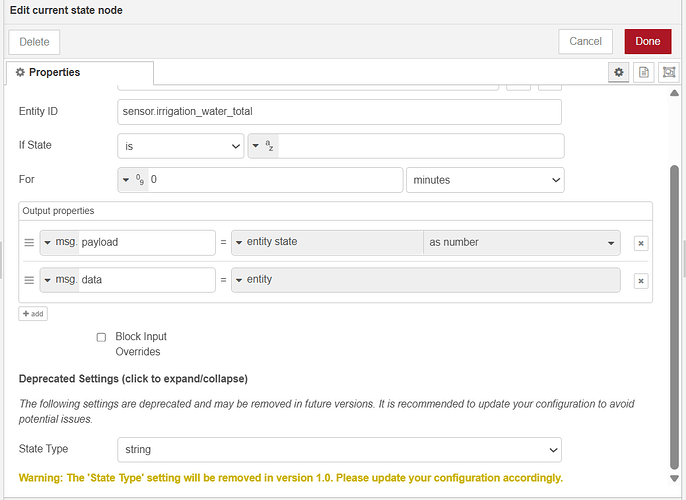Screen dimensions: 686x500
Task: Open the If State 'is' dropdown
Action: click(x=181, y=146)
